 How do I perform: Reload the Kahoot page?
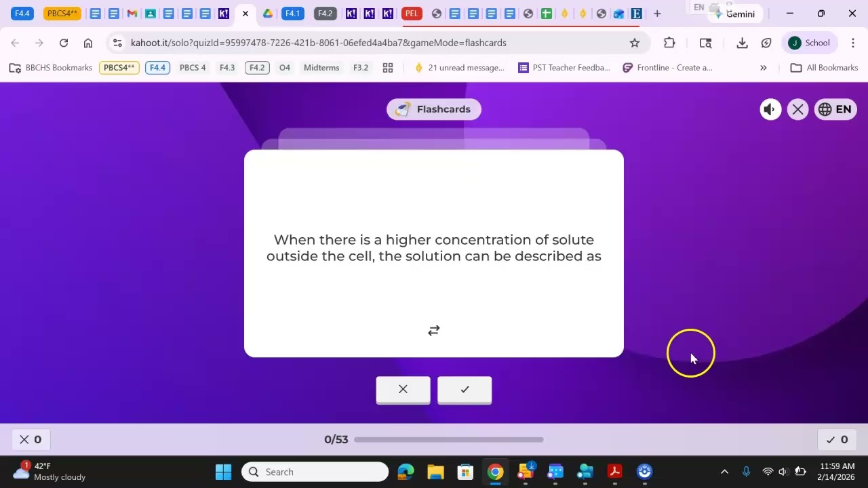(x=64, y=43)
